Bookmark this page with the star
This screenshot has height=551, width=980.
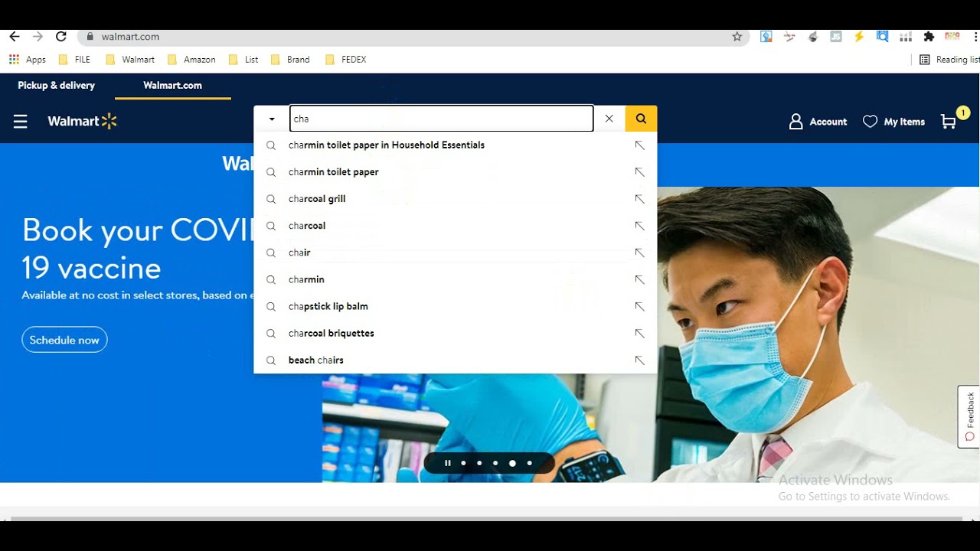coord(737,36)
